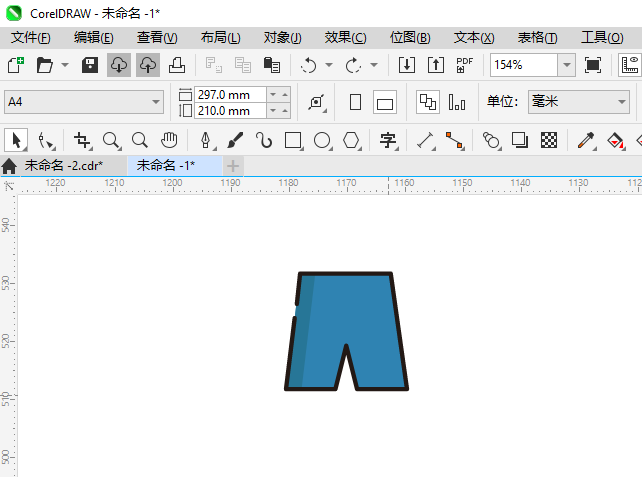The height and width of the screenshot is (477, 642).
Task: Click the page dimensions auto-fit icon
Action: tap(317, 102)
